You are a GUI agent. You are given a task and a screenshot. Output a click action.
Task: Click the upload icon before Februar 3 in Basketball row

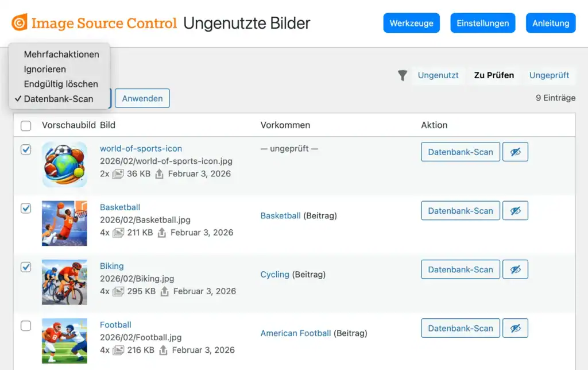click(161, 232)
